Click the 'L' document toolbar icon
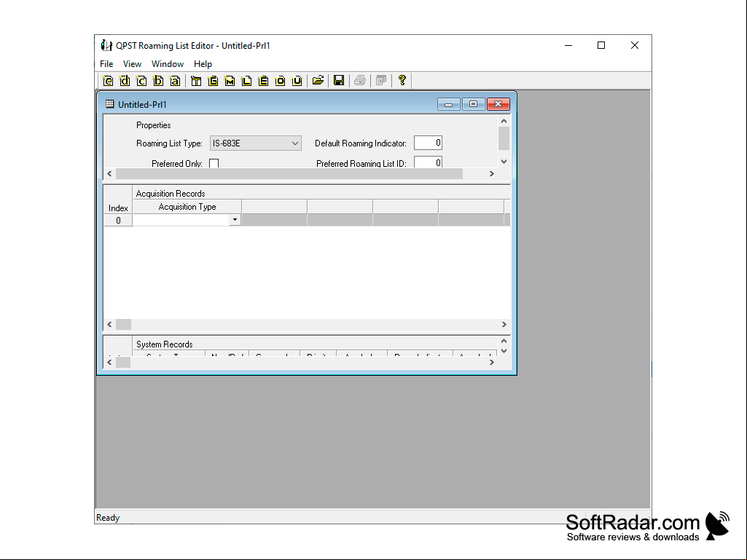 click(x=246, y=81)
